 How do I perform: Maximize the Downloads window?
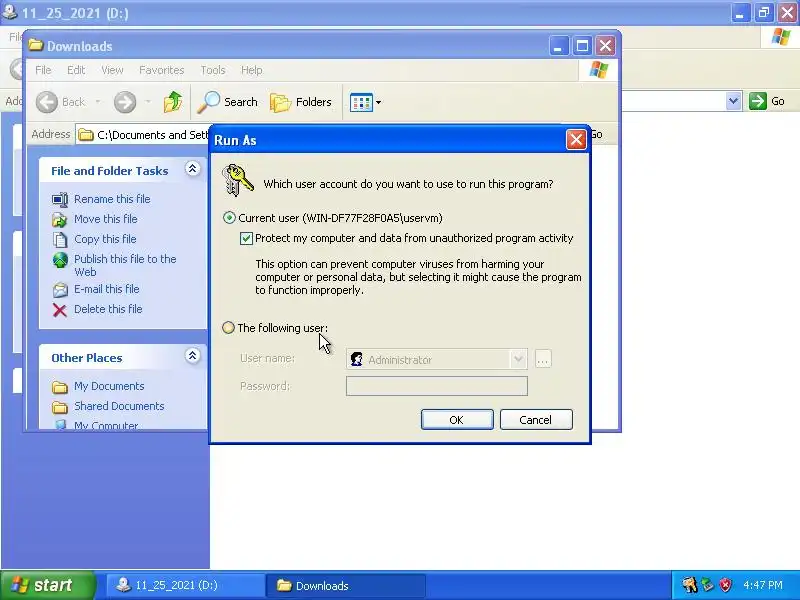click(x=582, y=46)
